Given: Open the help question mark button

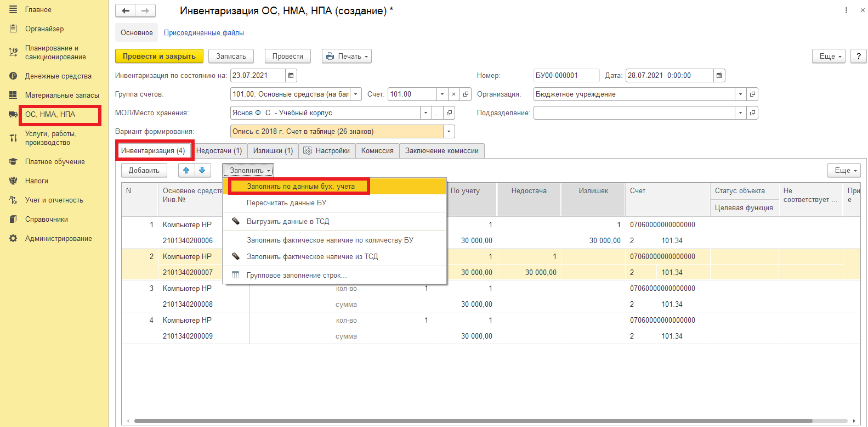Looking at the screenshot, I should pos(859,56).
